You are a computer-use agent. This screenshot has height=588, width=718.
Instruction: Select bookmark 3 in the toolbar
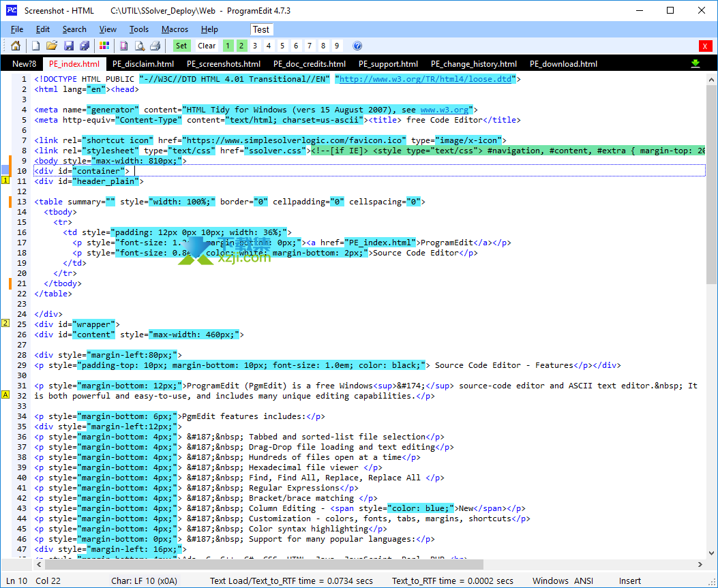[x=255, y=46]
